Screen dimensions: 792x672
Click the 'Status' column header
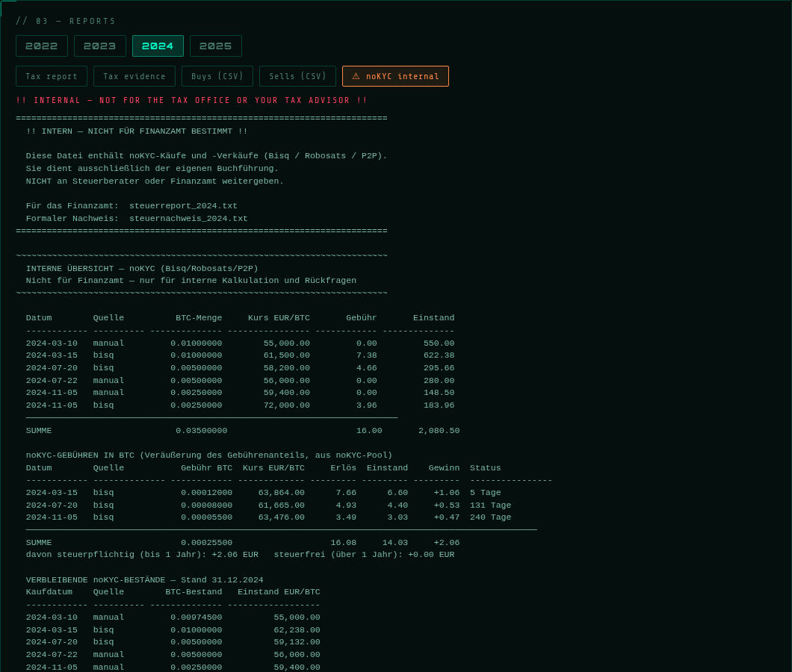click(x=486, y=468)
